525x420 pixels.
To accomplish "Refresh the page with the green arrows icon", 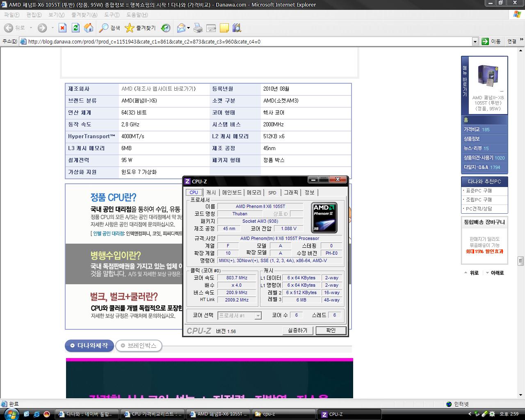I will coord(75,28).
